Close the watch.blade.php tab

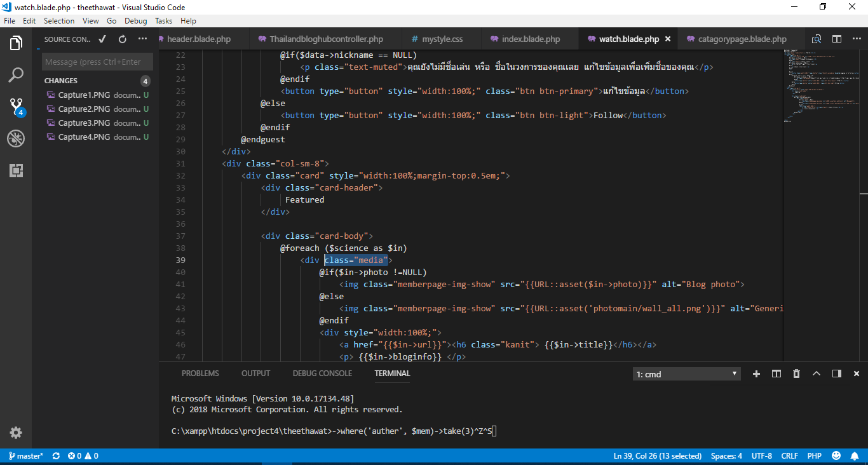pyautogui.click(x=668, y=39)
